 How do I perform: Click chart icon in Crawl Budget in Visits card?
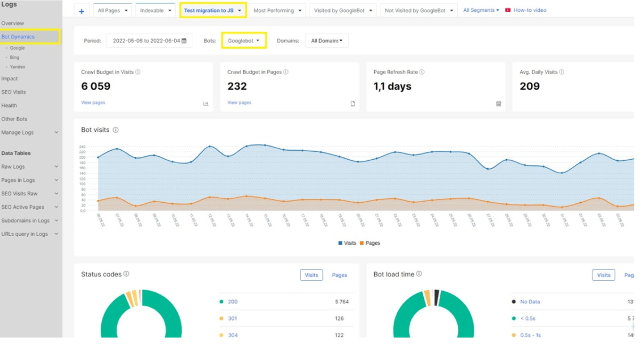[206, 104]
